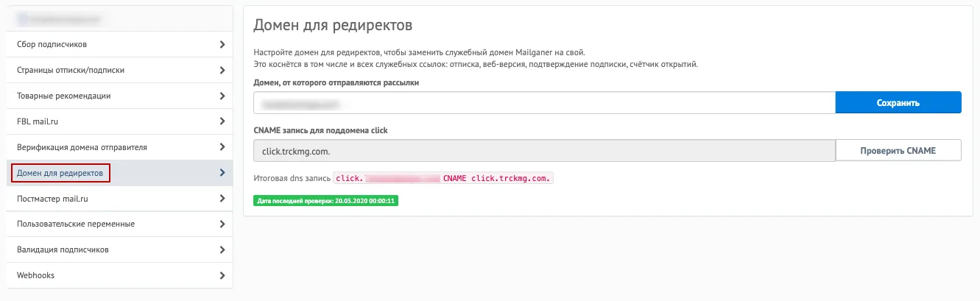Expand the Страницы отписки/подписки chevron arrow
This screenshot has width=980, height=301.
[222, 71]
